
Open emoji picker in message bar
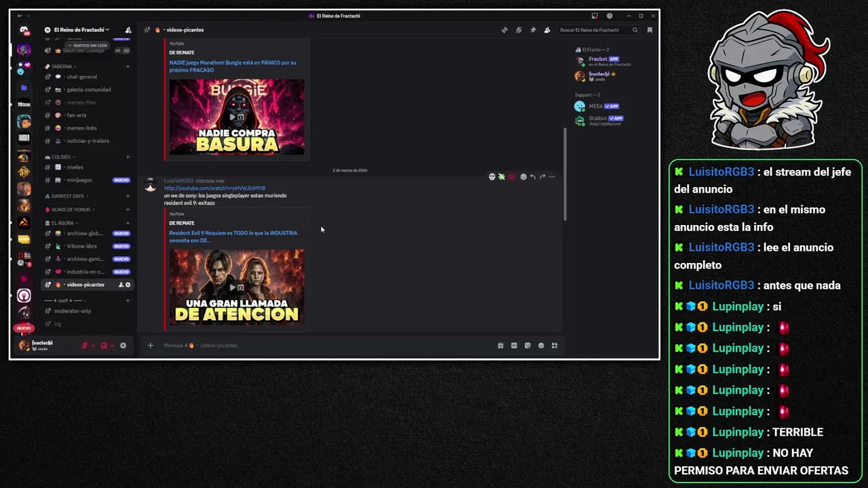tap(541, 346)
